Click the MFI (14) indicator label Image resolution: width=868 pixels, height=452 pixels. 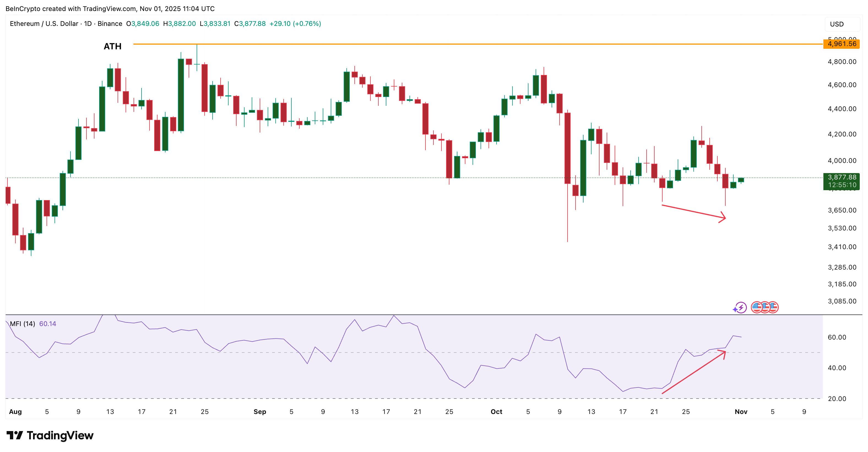coord(22,324)
